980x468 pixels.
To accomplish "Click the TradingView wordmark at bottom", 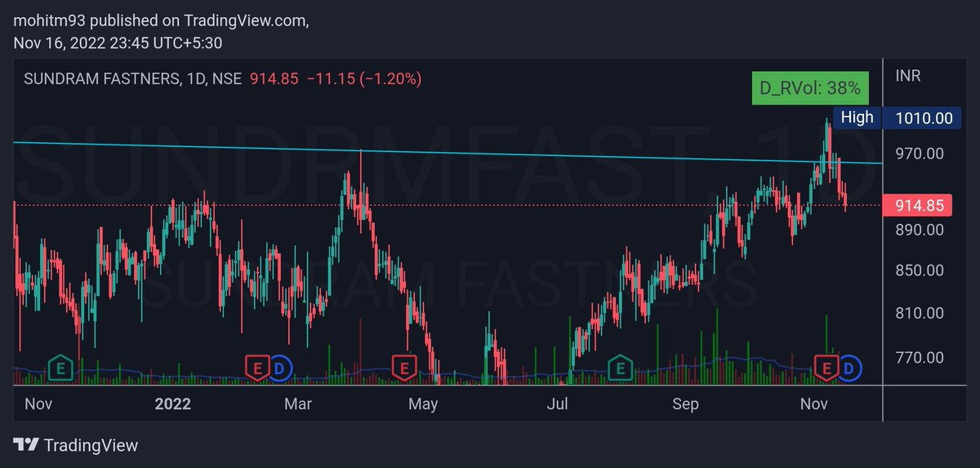I will [91, 445].
